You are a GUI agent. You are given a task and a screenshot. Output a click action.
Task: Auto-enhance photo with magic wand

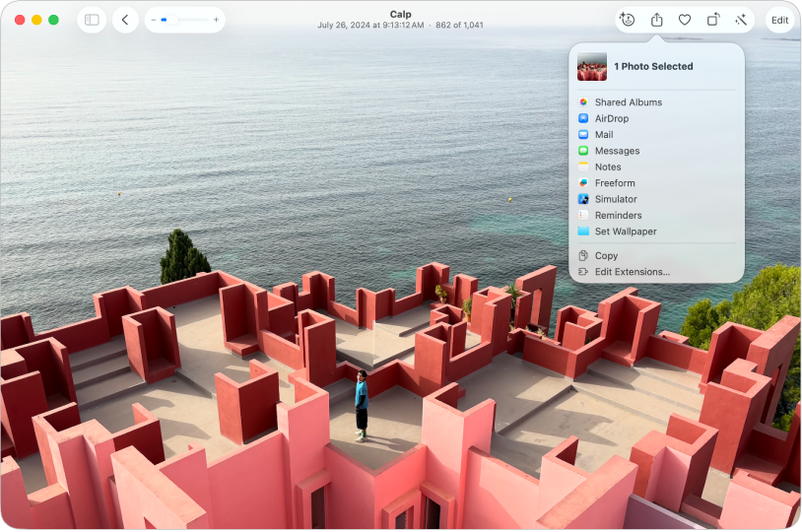click(x=740, y=20)
